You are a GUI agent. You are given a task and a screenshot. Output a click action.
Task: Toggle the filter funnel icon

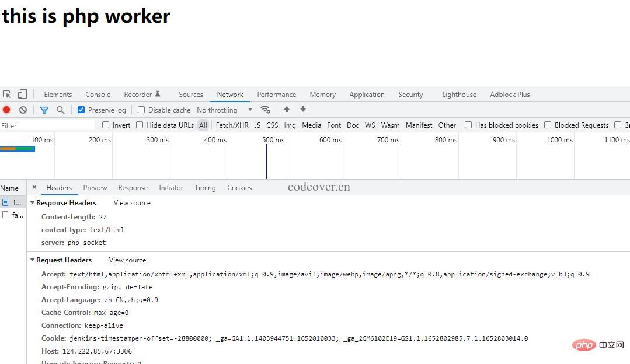[x=44, y=110]
